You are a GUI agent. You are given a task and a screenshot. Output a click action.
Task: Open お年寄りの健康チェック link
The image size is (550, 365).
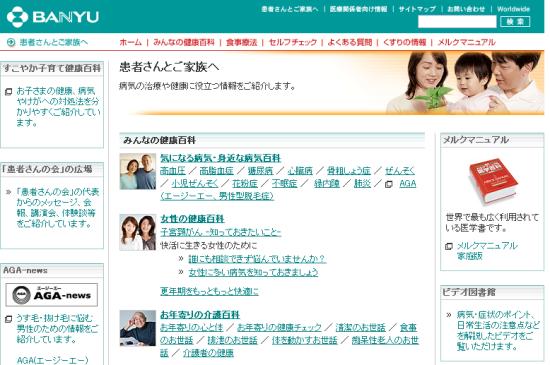click(279, 327)
